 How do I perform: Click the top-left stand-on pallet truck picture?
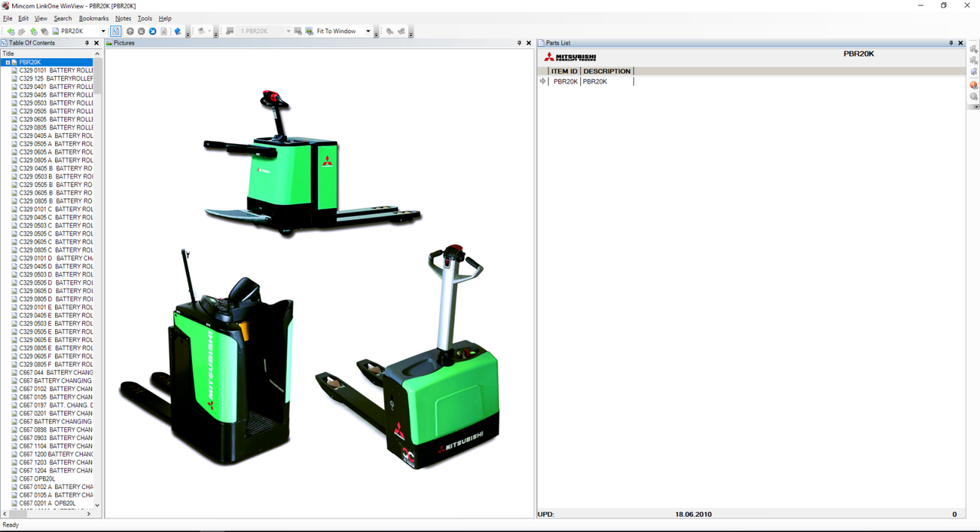point(312,163)
